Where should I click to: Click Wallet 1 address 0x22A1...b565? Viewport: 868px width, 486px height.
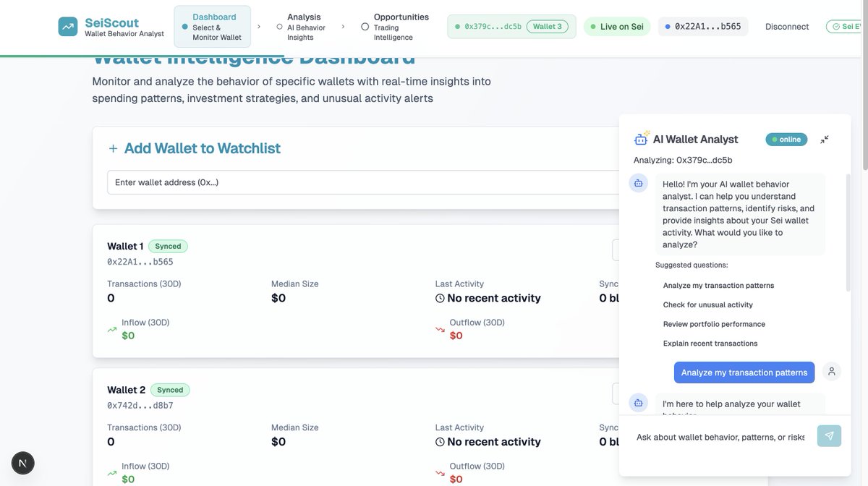click(140, 262)
